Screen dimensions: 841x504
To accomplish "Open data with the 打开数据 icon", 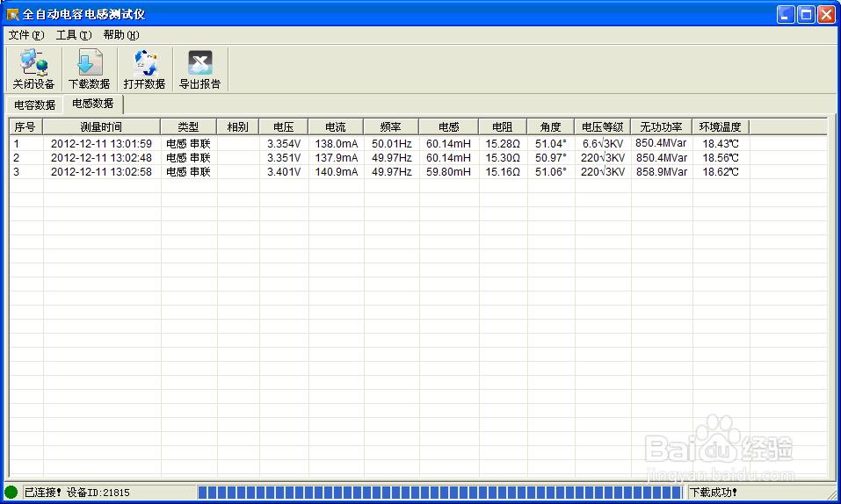I will [144, 69].
